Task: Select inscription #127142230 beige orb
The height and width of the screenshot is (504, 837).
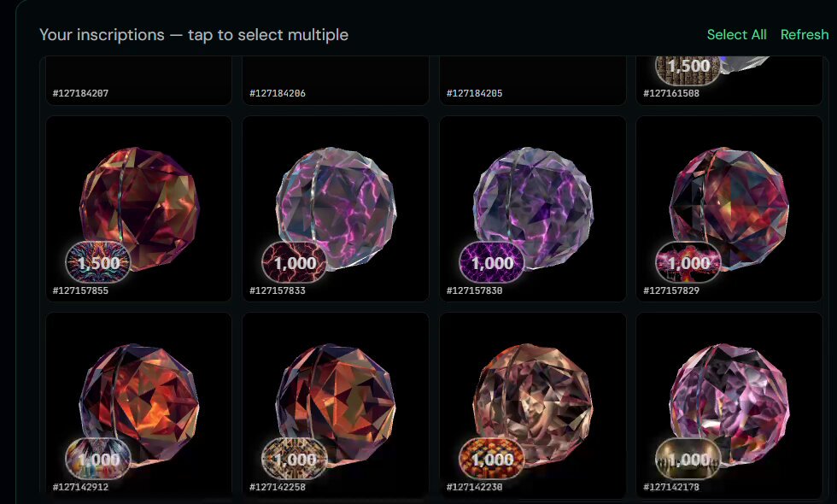Action: click(533, 405)
